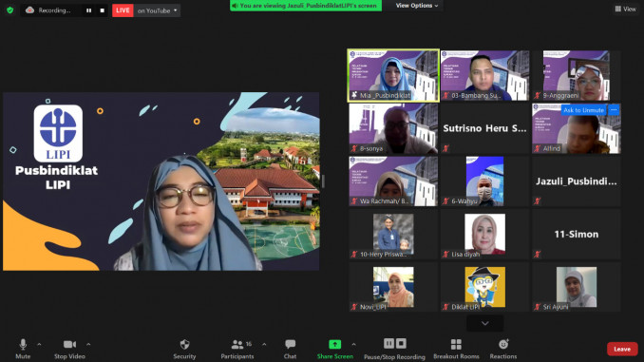Select 11-Simon participant tile
Screen dimensions: 644x362
pyautogui.click(x=577, y=234)
